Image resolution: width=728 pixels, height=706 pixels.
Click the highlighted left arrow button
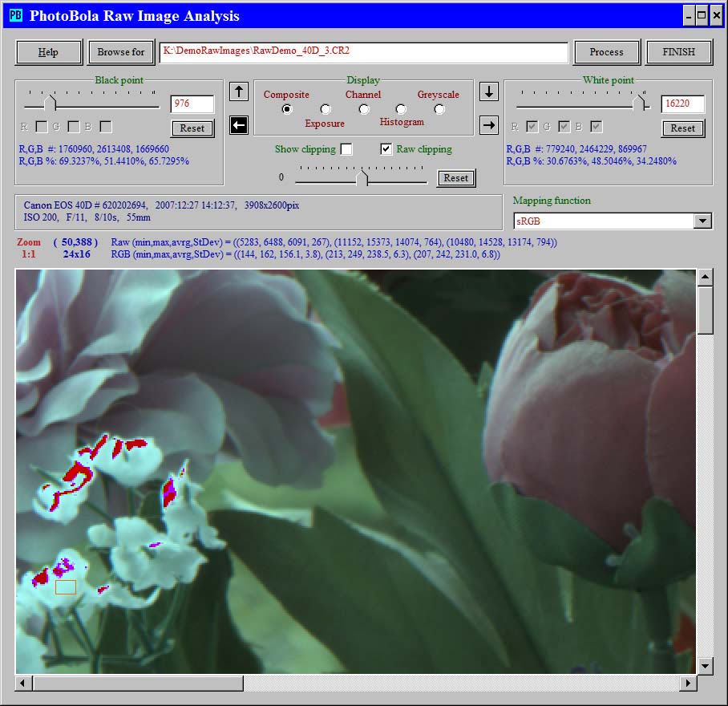click(238, 124)
